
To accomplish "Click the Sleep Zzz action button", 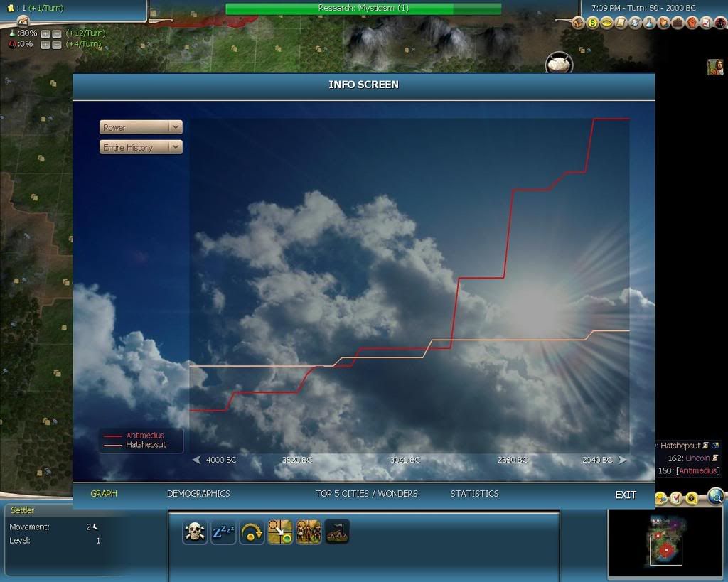I will click(223, 532).
